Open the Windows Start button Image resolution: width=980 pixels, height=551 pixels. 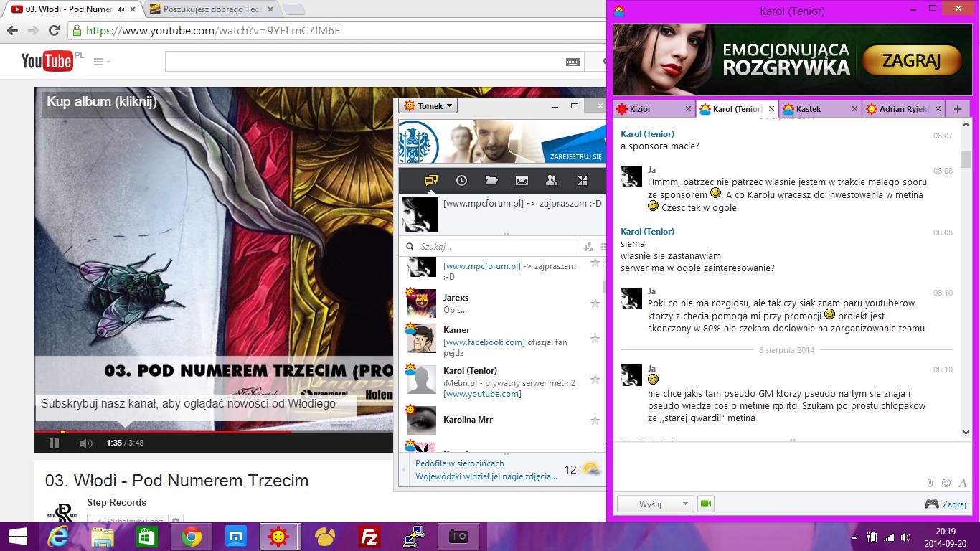tap(18, 537)
